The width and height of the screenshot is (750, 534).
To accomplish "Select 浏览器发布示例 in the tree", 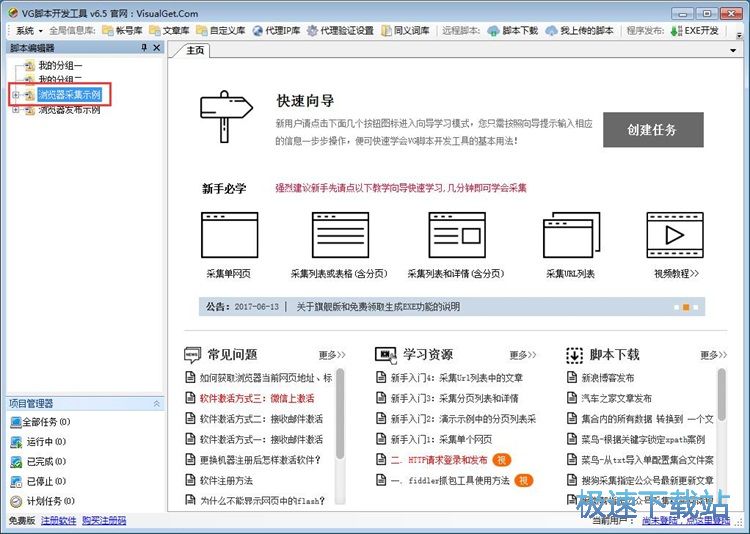I will 70,110.
